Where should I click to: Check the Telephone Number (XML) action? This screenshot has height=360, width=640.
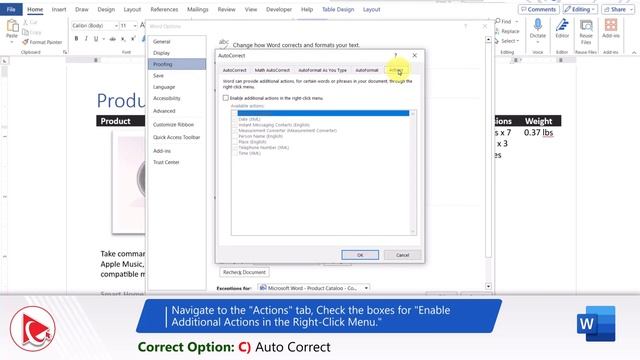click(235, 148)
